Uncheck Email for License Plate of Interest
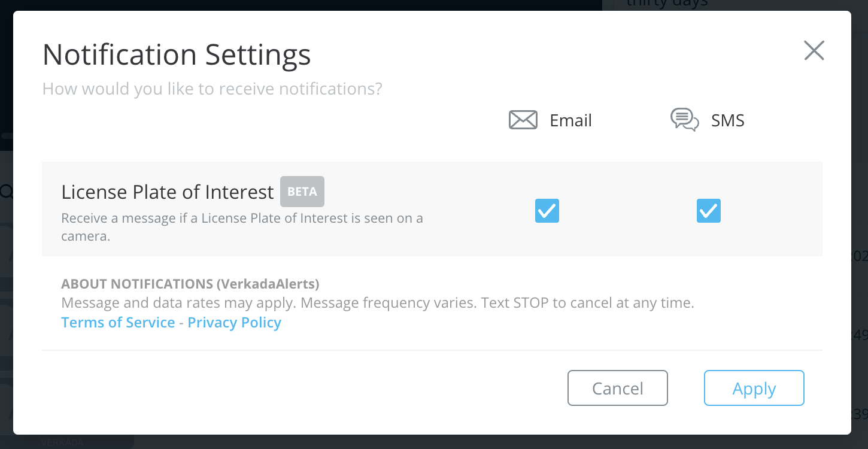This screenshot has width=868, height=449. (x=547, y=211)
